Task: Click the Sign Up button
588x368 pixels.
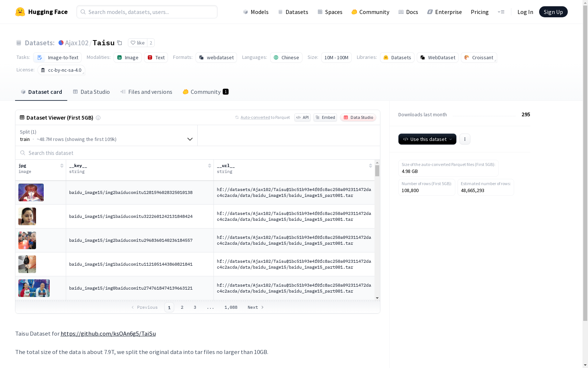Action: click(x=553, y=12)
